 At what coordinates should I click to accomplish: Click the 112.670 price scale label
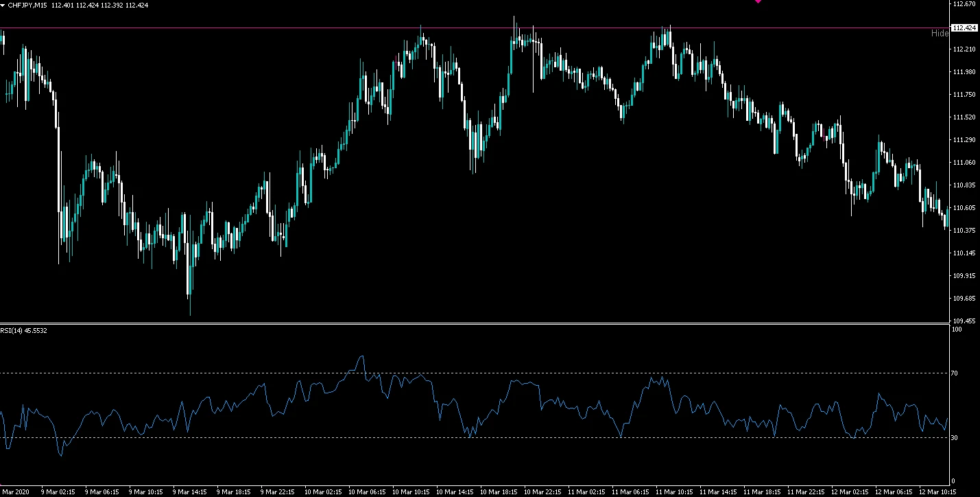tap(964, 4)
